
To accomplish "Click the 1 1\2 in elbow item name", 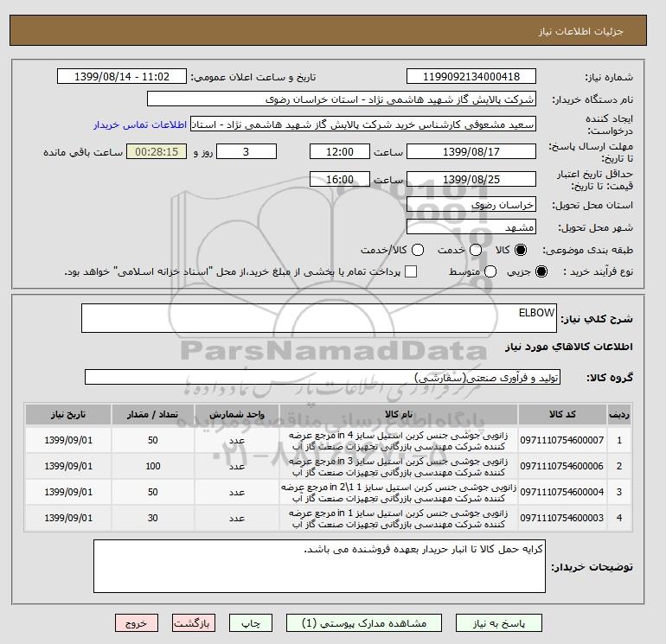I will [399, 493].
